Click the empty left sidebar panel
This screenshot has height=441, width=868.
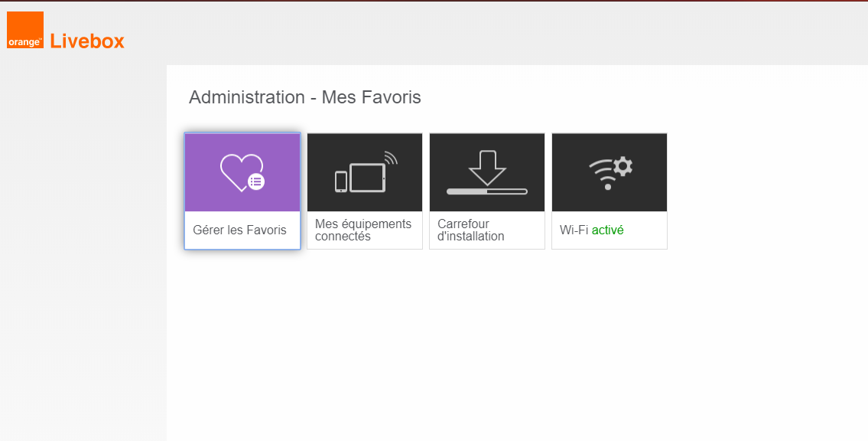click(83, 253)
